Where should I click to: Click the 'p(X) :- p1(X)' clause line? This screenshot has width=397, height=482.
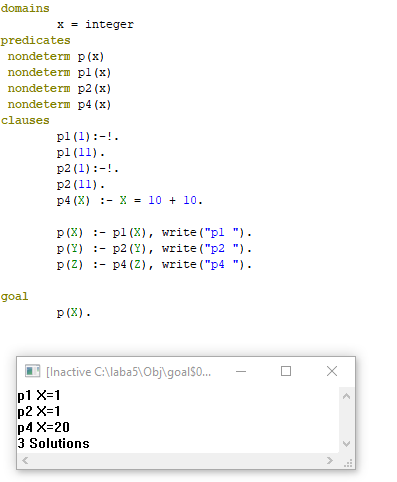tap(154, 233)
